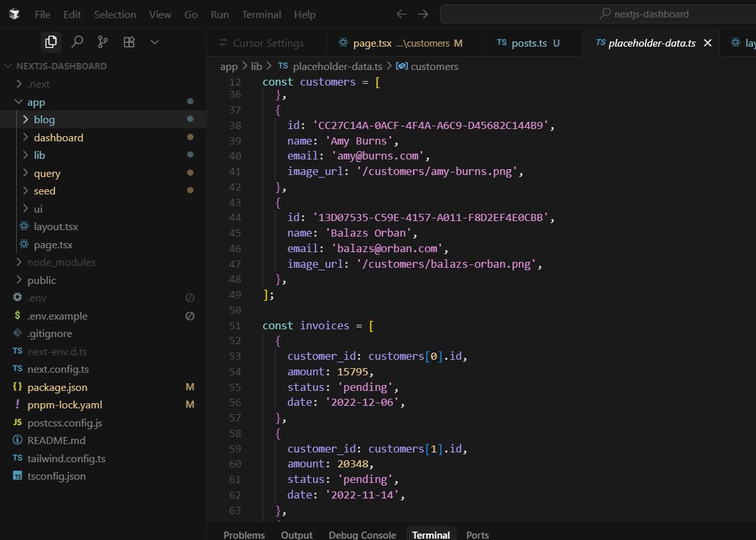Open page.tsx in the explorer
The height and width of the screenshot is (540, 756).
point(103,244)
